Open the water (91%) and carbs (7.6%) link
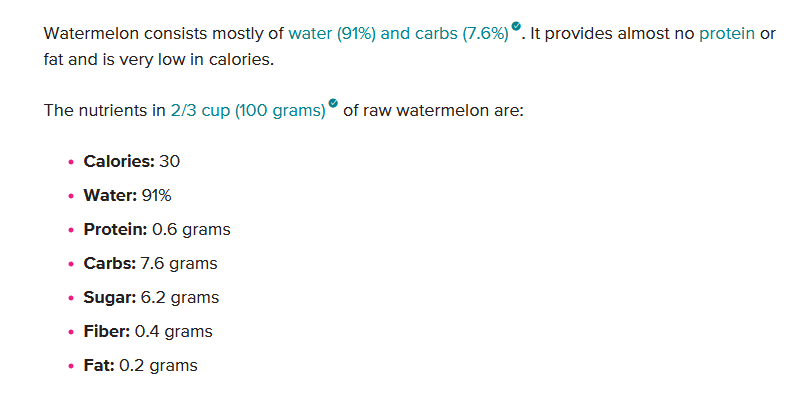The height and width of the screenshot is (406, 806). tap(398, 34)
